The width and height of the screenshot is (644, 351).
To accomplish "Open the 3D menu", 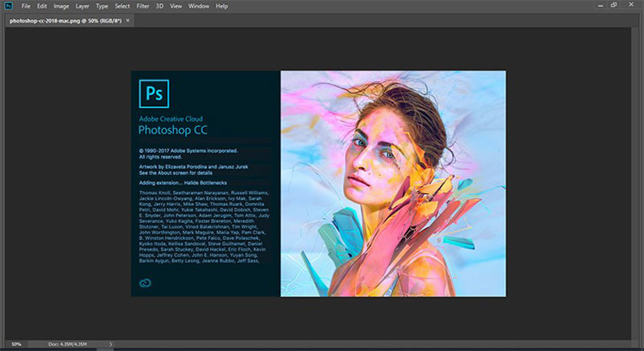I will click(x=159, y=6).
